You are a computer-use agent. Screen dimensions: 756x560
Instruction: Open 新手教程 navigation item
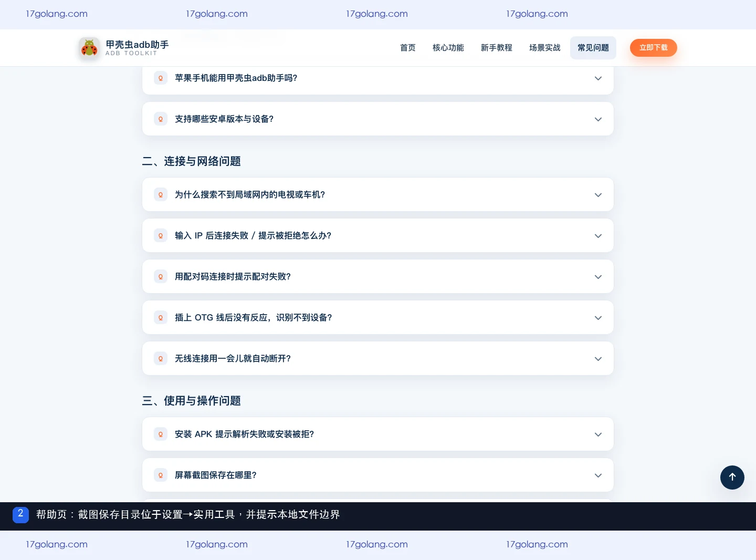(x=497, y=48)
